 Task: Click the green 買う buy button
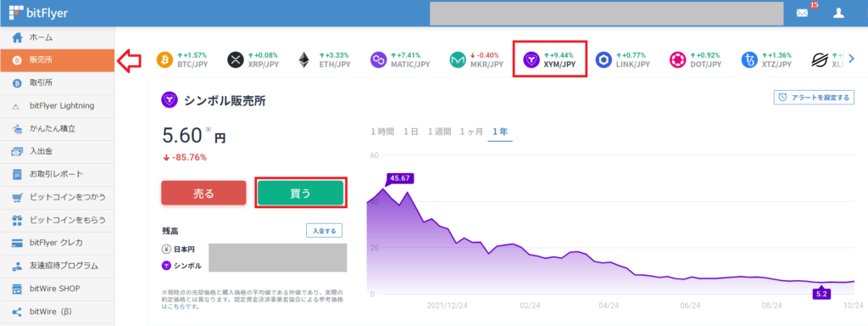pyautogui.click(x=301, y=193)
